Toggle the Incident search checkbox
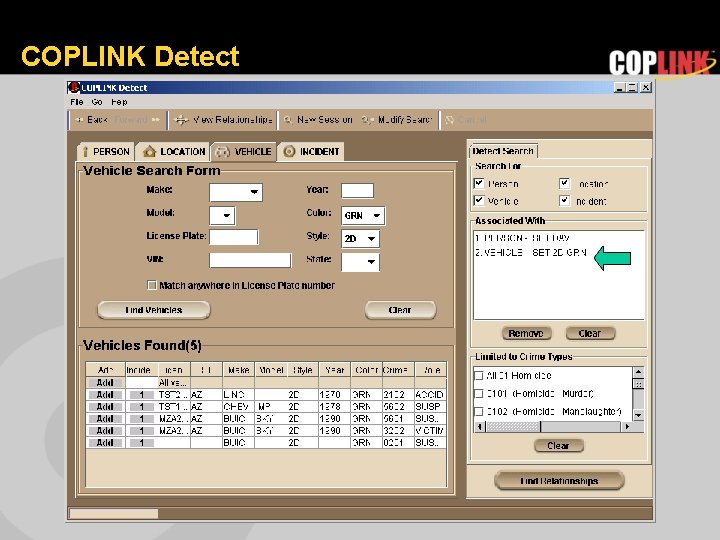This screenshot has width=720, height=540. (564, 201)
